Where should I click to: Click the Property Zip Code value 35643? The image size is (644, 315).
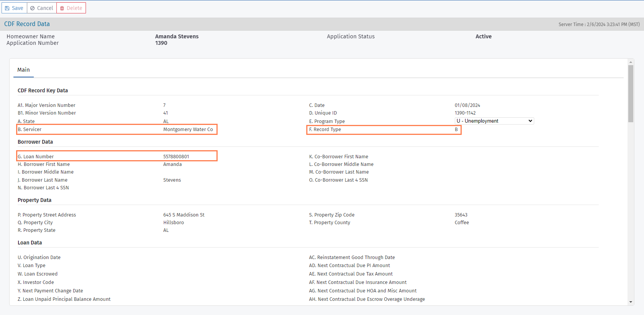pyautogui.click(x=461, y=215)
